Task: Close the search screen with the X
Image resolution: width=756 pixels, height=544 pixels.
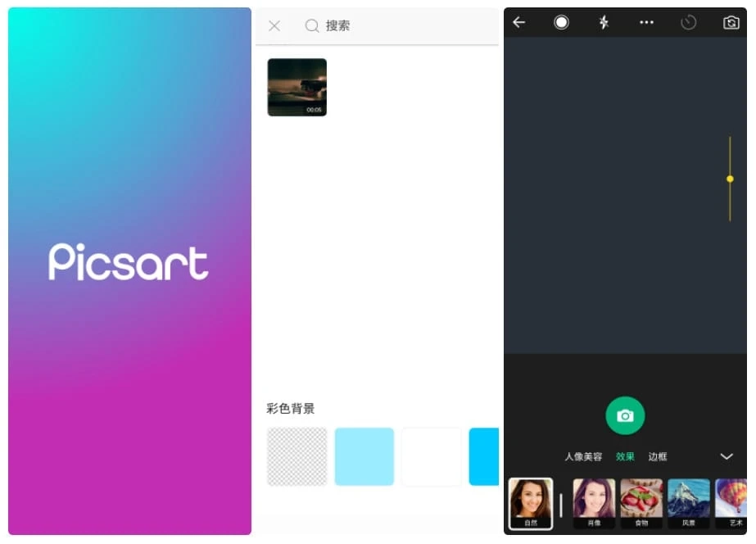Action: tap(274, 26)
